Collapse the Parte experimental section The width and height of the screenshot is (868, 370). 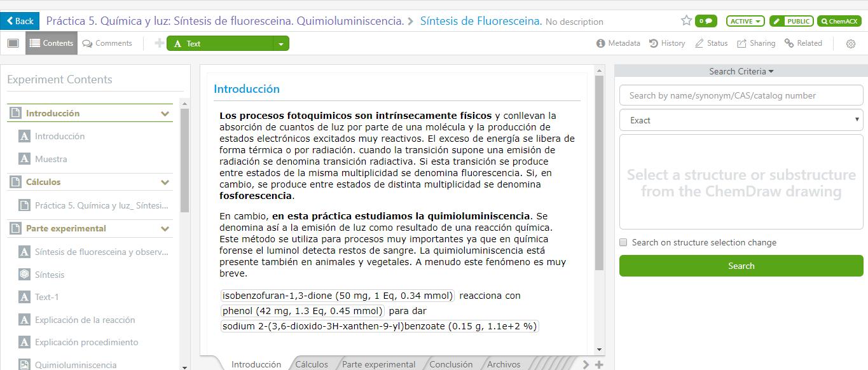pyautogui.click(x=165, y=229)
